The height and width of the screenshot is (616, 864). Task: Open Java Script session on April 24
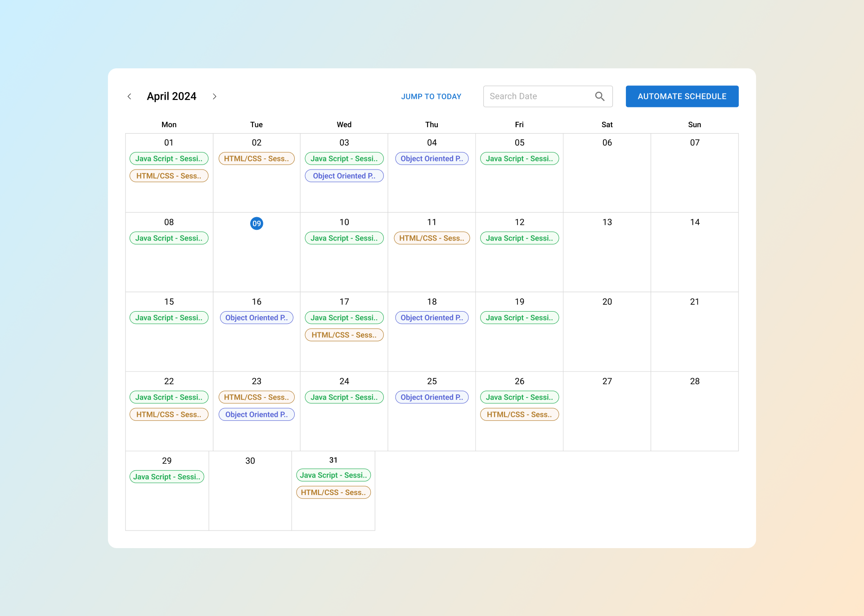(344, 397)
